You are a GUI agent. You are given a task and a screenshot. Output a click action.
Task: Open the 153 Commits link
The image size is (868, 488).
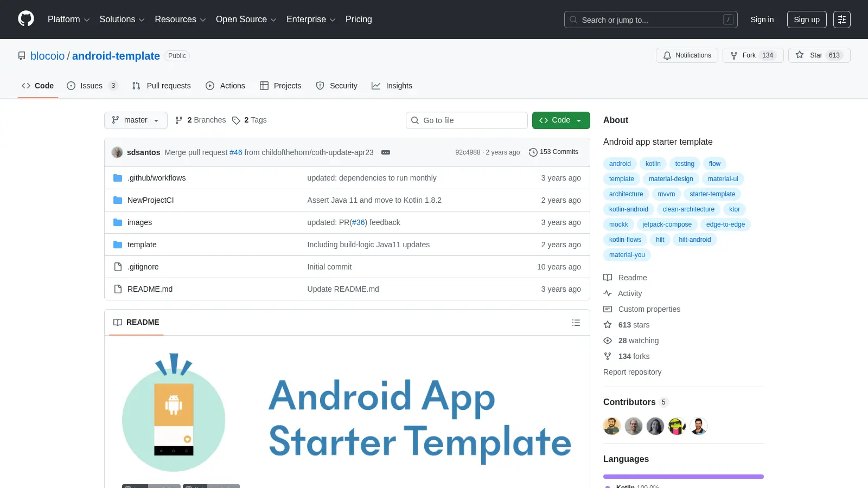coord(553,152)
